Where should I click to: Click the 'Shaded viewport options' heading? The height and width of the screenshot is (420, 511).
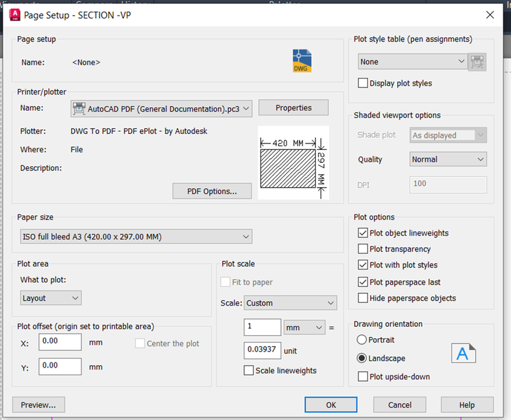[397, 115]
